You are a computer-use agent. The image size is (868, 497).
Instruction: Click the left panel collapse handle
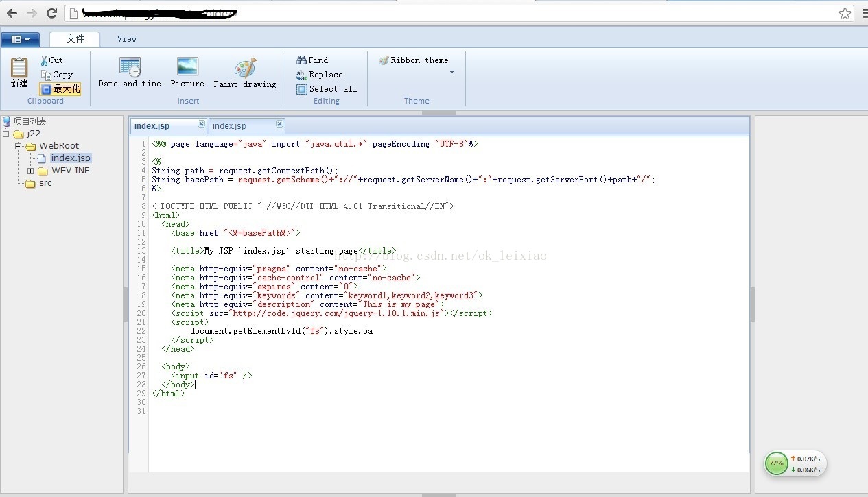pos(126,304)
